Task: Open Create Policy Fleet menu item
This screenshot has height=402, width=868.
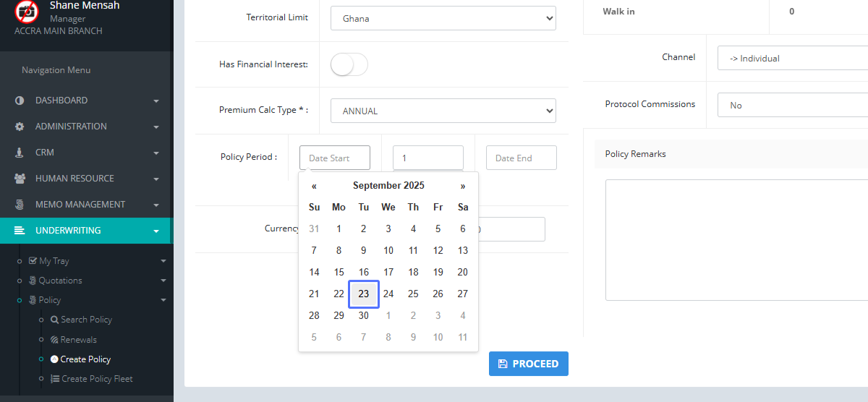Action: point(96,379)
